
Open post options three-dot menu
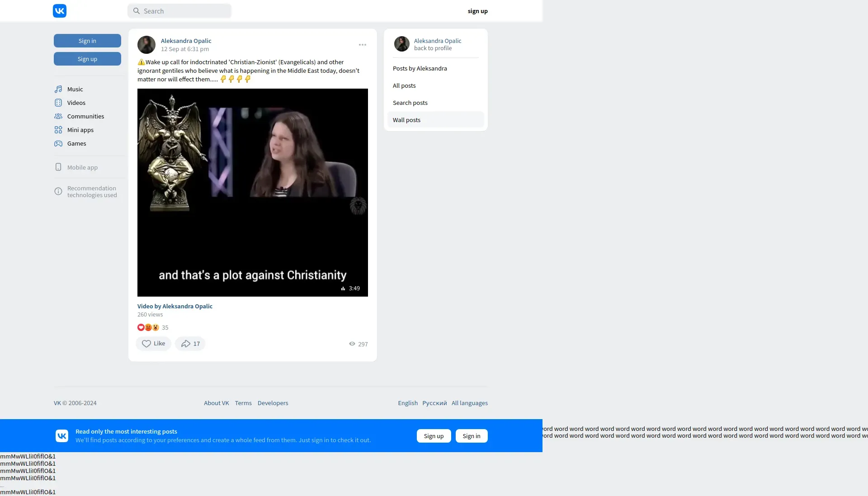[x=363, y=45]
